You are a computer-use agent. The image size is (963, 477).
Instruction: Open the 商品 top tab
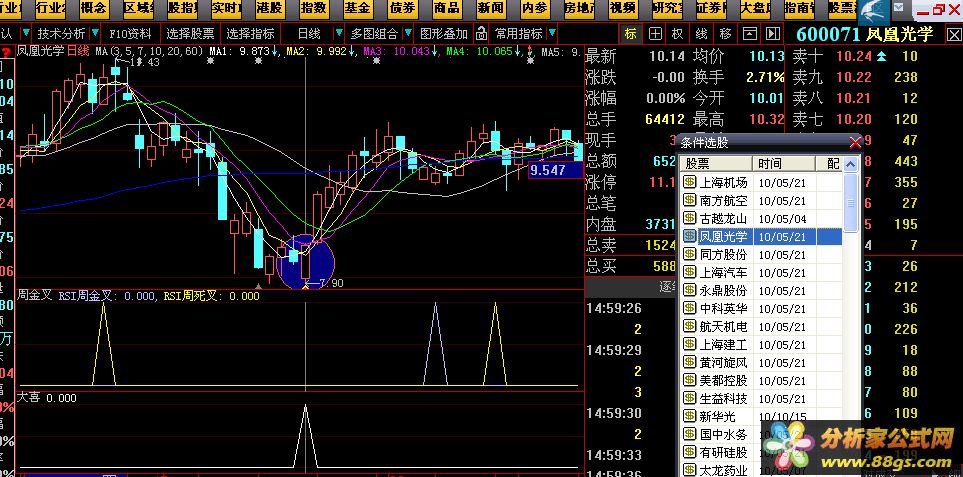(x=446, y=9)
